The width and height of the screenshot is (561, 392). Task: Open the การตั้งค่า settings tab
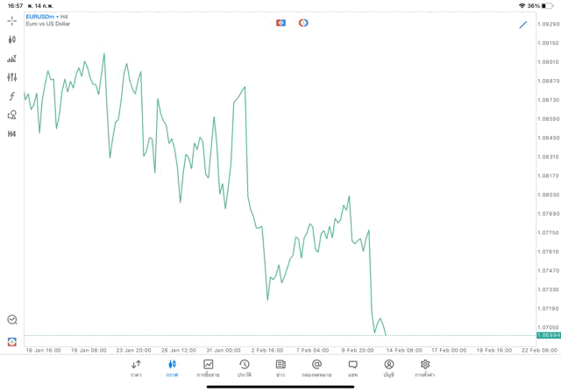(425, 368)
